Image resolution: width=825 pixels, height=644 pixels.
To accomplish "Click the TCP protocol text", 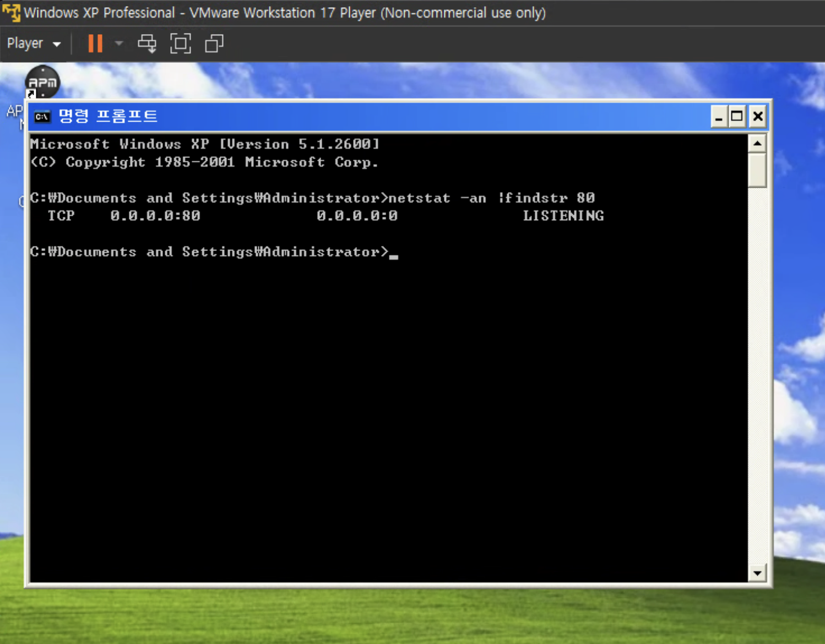I will click(61, 216).
